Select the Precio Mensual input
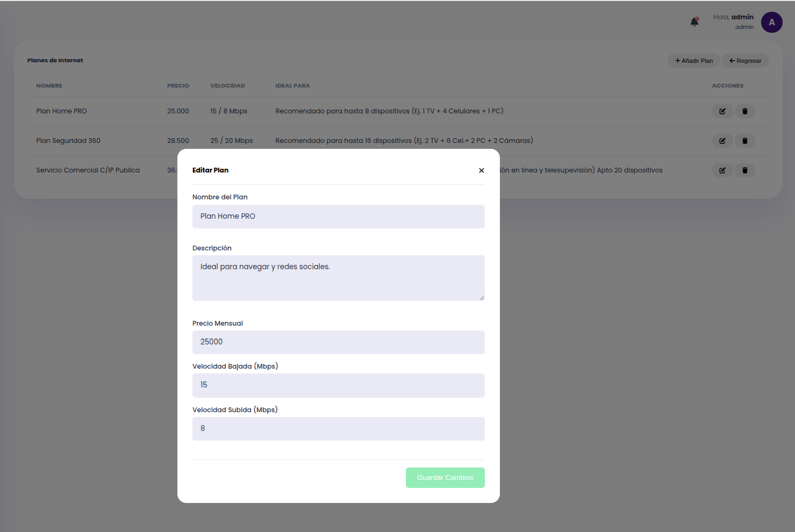This screenshot has width=795, height=532. (339, 342)
